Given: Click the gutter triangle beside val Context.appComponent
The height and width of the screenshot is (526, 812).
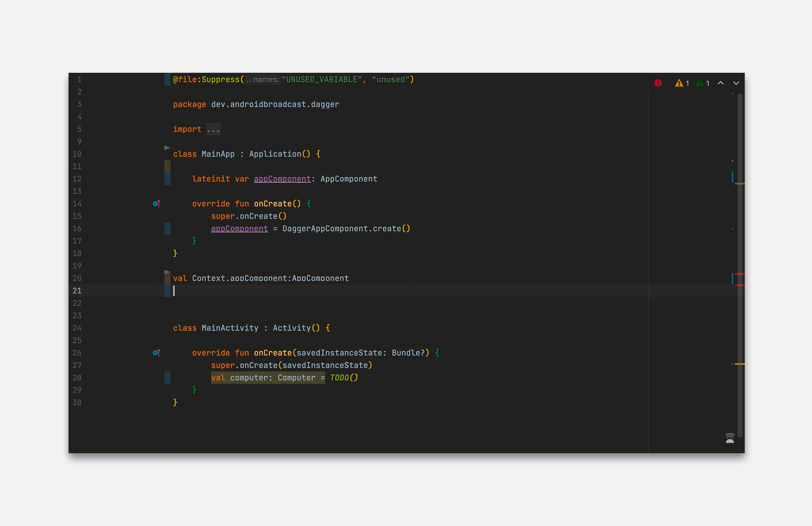Looking at the screenshot, I should click(x=167, y=272).
